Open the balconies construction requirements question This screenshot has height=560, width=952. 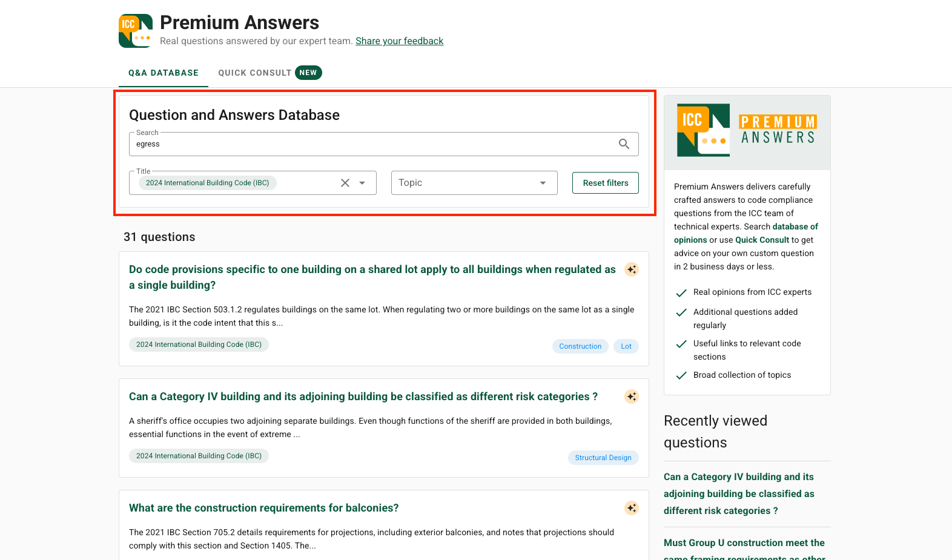pos(264,508)
